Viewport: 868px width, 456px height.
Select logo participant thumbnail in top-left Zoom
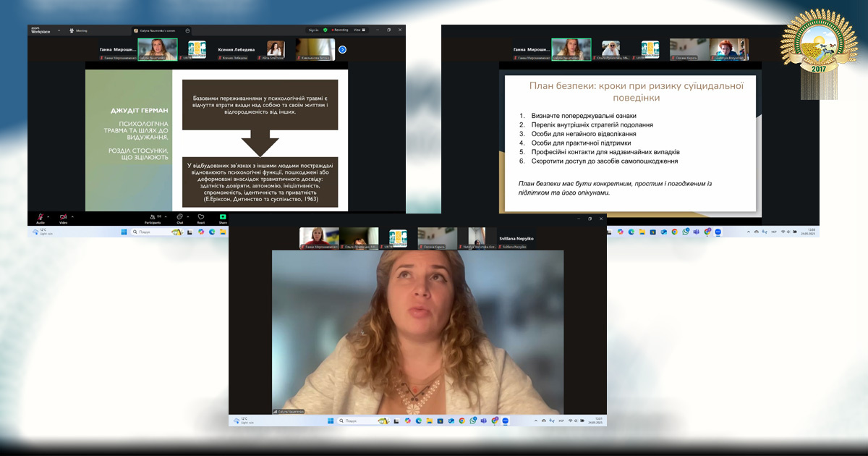tap(197, 49)
